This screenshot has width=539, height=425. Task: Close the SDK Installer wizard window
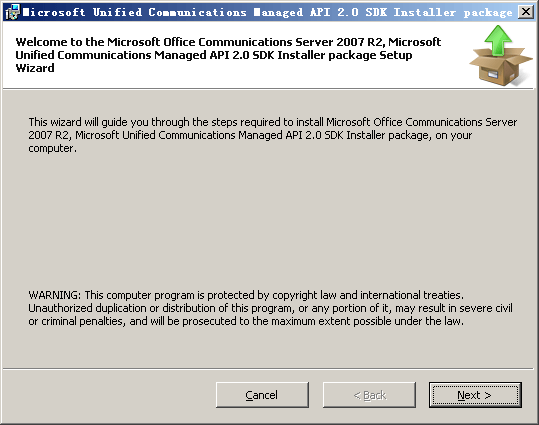click(526, 12)
